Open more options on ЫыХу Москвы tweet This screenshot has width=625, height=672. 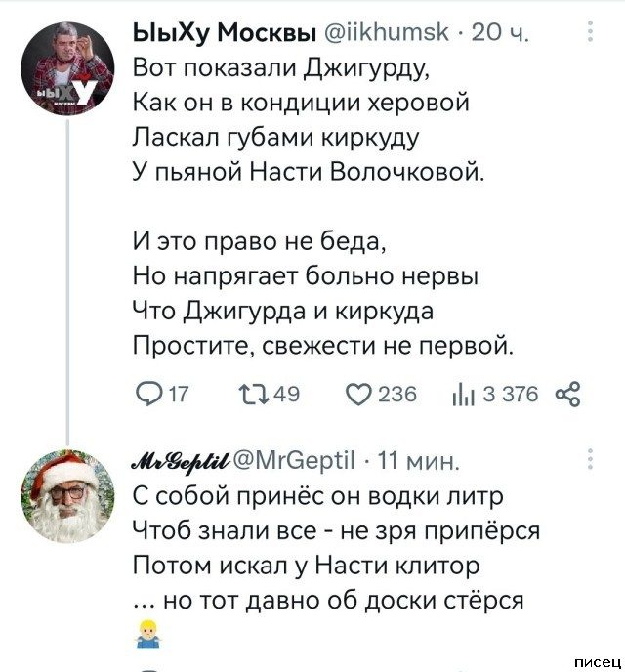[590, 36]
